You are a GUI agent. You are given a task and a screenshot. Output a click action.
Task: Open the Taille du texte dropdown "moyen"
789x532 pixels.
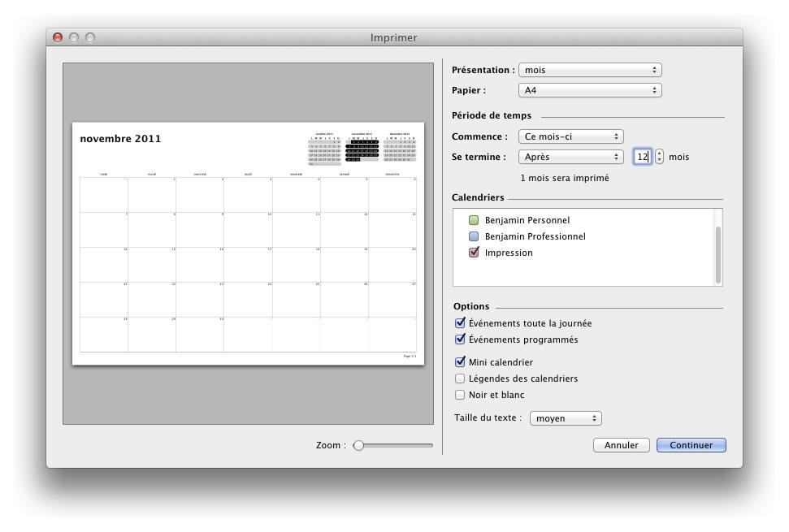[x=566, y=418]
